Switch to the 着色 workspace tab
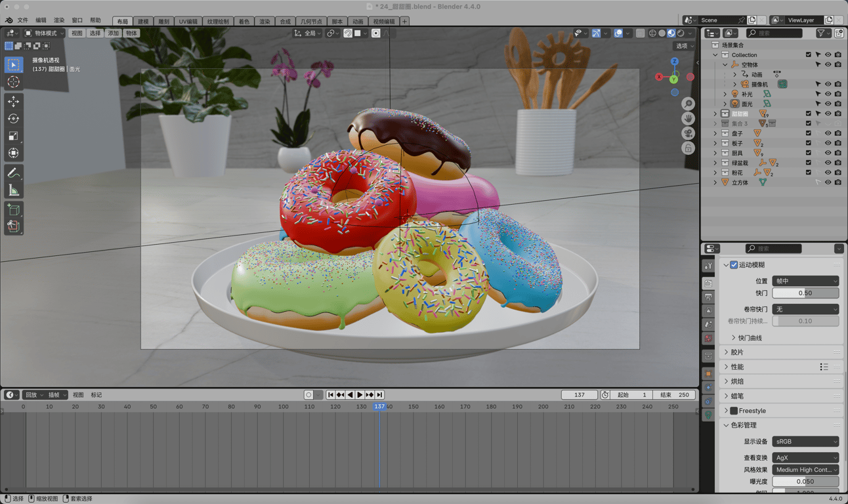The width and height of the screenshot is (848, 504). [x=244, y=22]
